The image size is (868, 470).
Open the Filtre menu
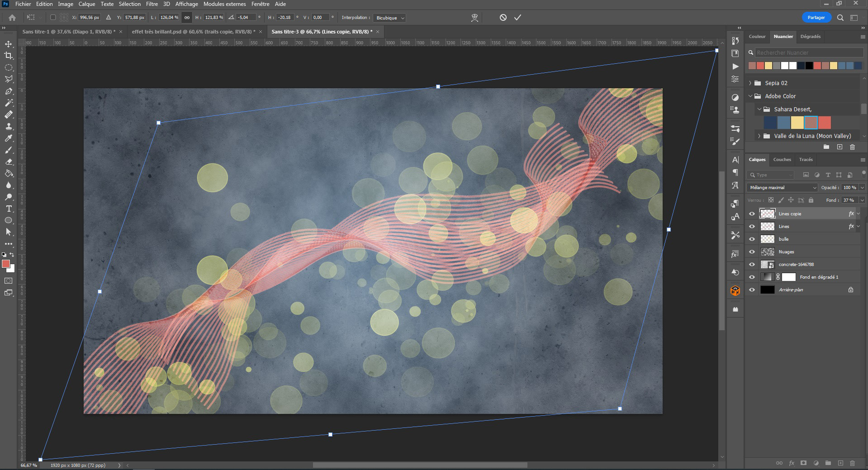tap(152, 4)
